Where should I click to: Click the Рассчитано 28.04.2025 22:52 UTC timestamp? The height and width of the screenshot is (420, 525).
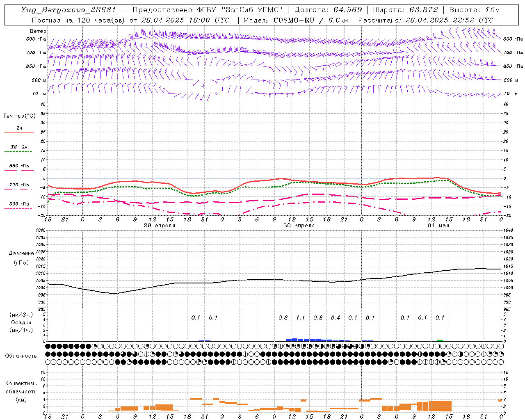click(x=426, y=20)
